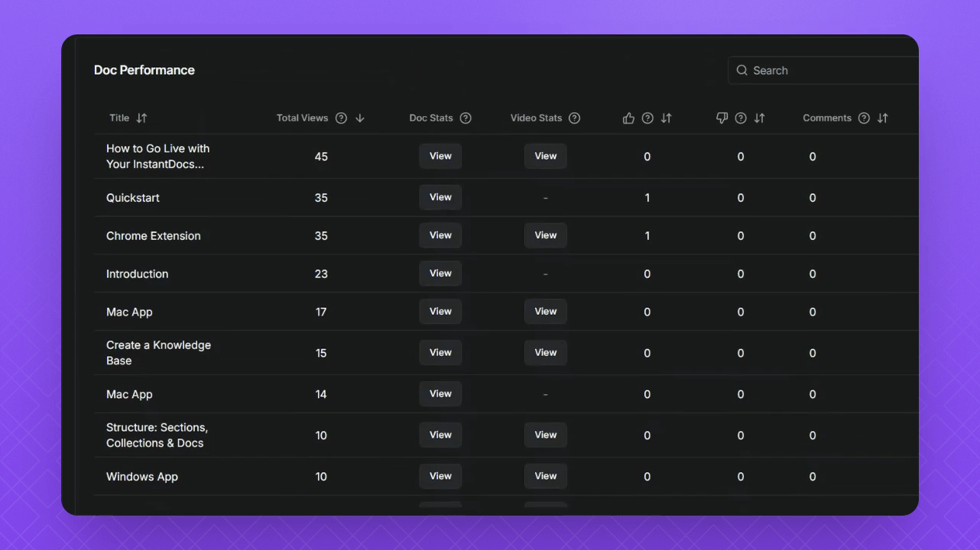The height and width of the screenshot is (550, 980).
Task: Focus the Search input field
Action: (823, 70)
